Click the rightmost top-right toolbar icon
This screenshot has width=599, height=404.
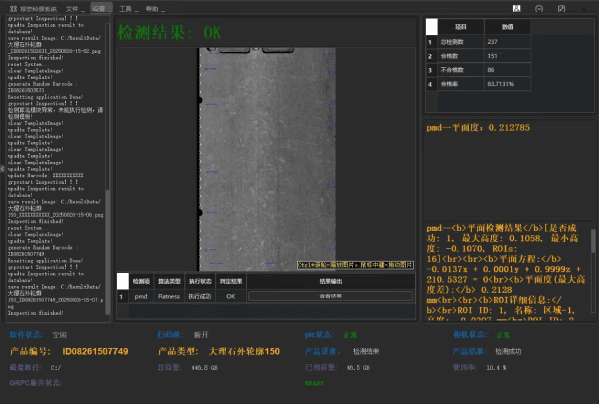561,8
